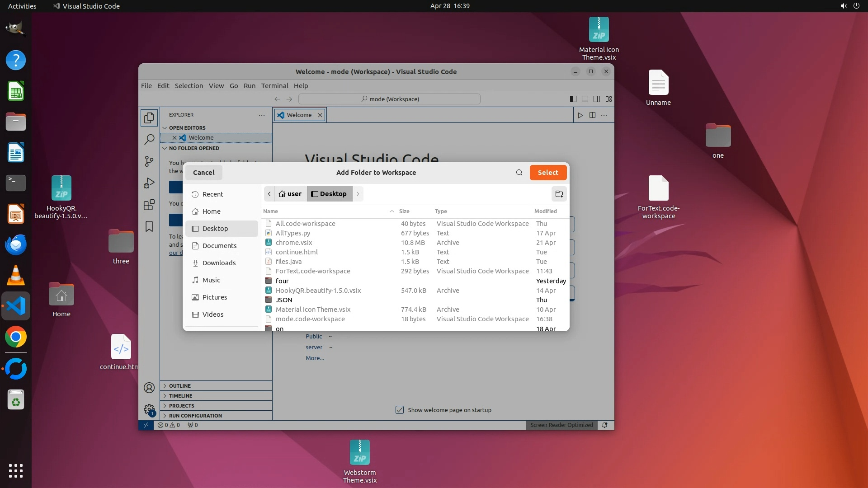
Task: Toggle Show welcome page on startup checkbox
Action: click(400, 410)
